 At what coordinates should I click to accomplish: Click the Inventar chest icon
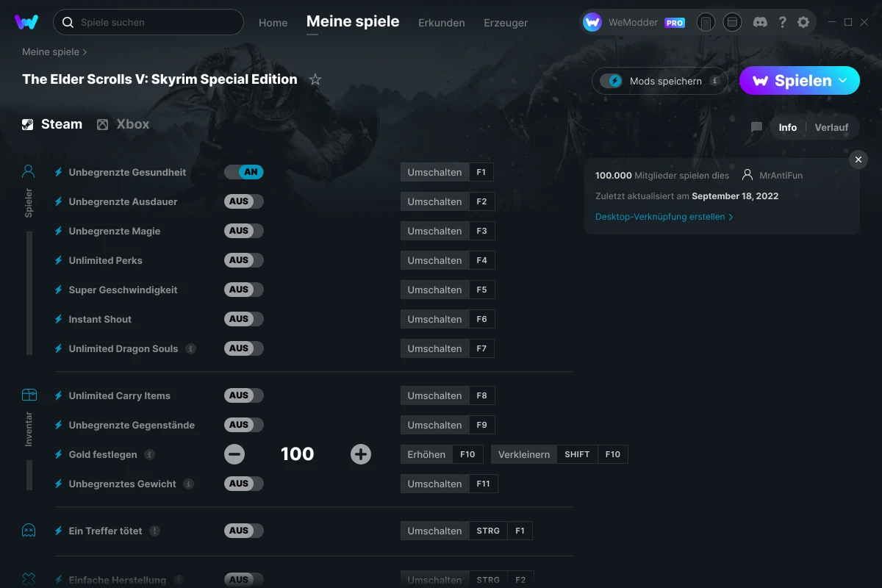[29, 395]
